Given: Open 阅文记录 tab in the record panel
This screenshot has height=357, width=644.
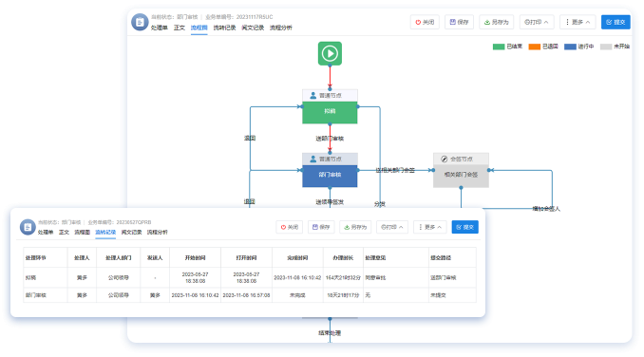Looking at the screenshot, I should pyautogui.click(x=131, y=233).
